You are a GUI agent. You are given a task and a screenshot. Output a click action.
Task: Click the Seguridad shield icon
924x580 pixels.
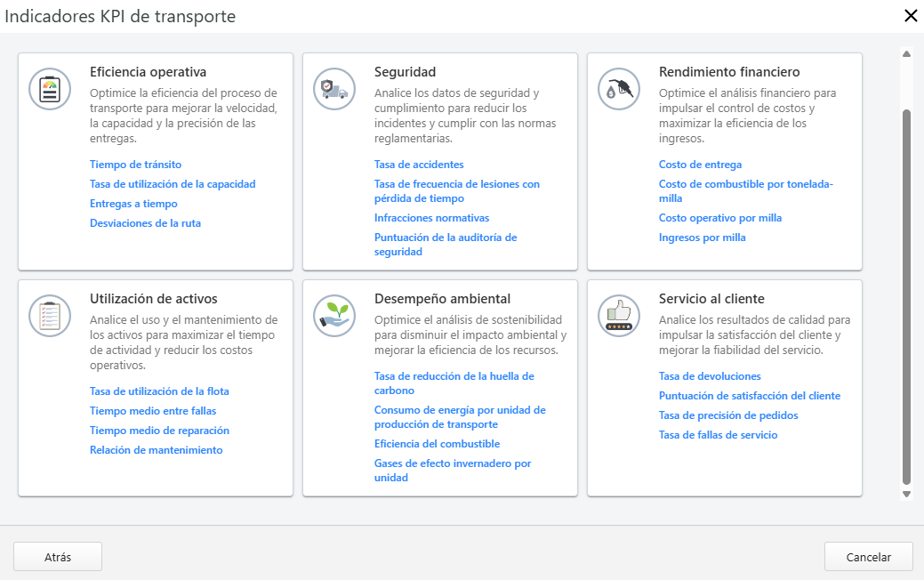click(x=334, y=89)
